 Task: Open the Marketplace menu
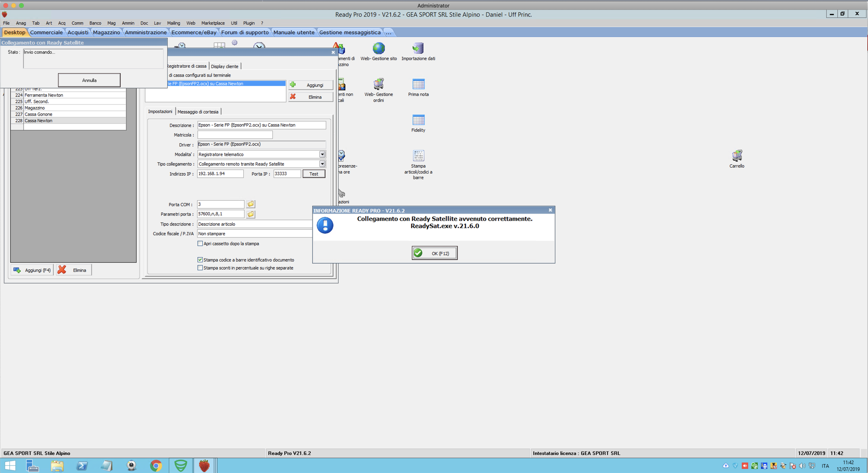pos(213,23)
